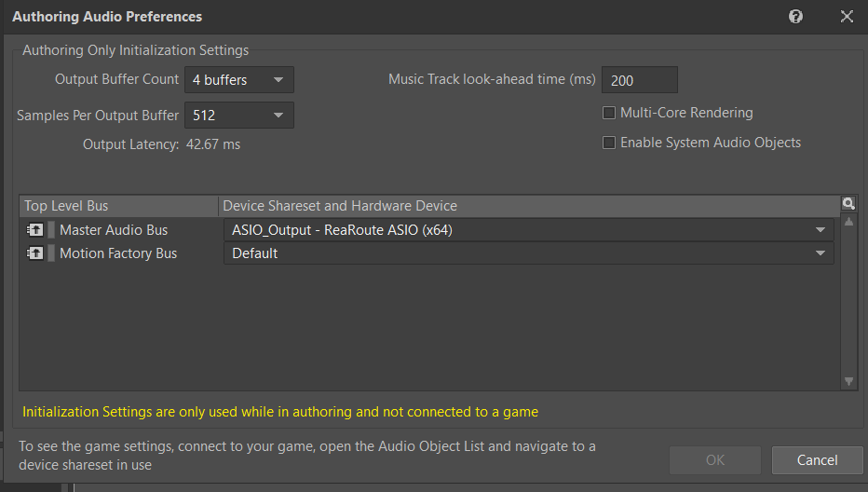The image size is (868, 492).
Task: Enable Multi-Core Rendering checkbox
Action: tap(609, 113)
